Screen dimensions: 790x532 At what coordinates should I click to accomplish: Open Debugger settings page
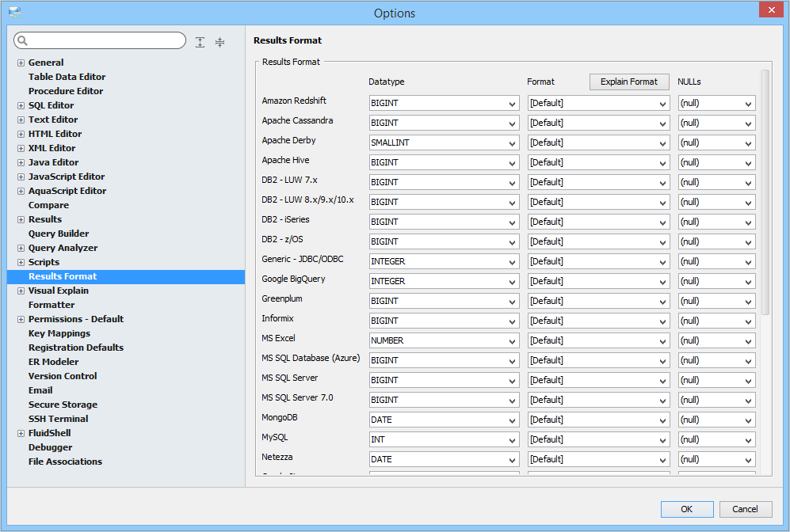point(51,447)
